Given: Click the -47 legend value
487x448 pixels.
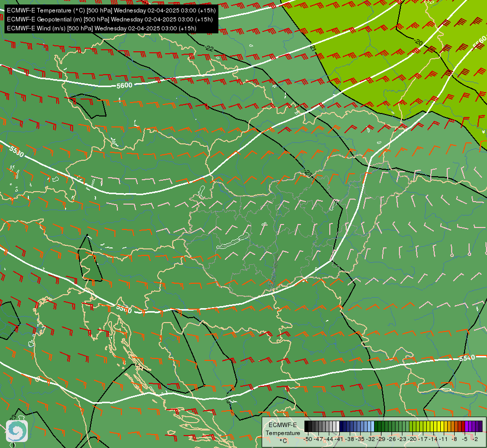Looking at the screenshot, I should [x=318, y=439].
